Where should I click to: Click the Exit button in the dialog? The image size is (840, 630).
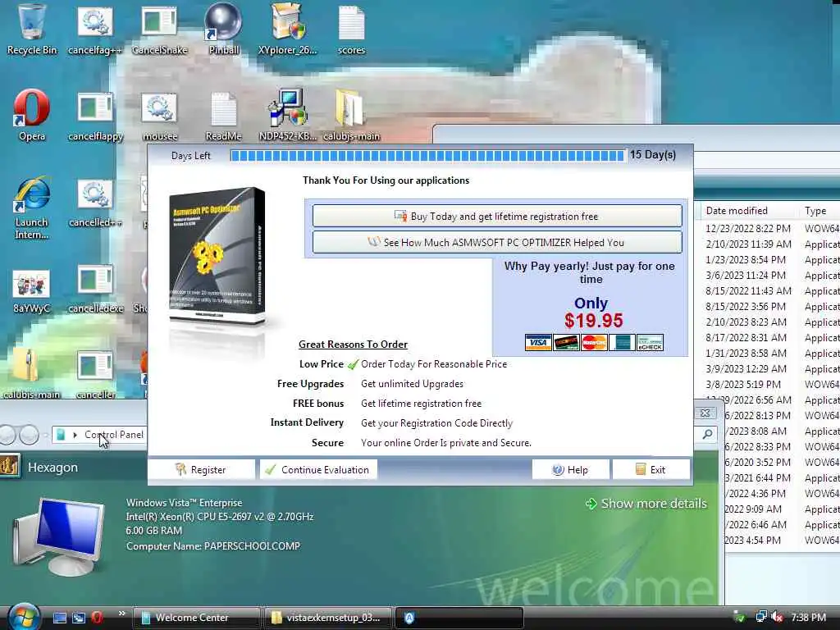651,470
